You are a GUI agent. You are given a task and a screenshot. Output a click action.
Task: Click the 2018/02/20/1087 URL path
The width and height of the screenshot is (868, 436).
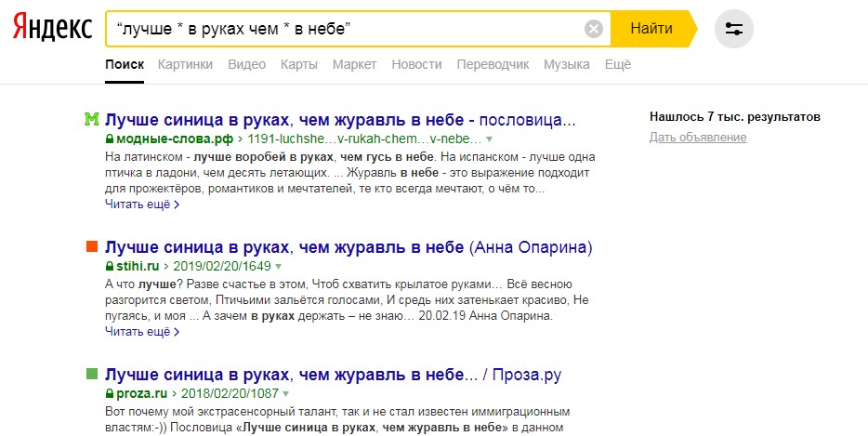point(230,394)
